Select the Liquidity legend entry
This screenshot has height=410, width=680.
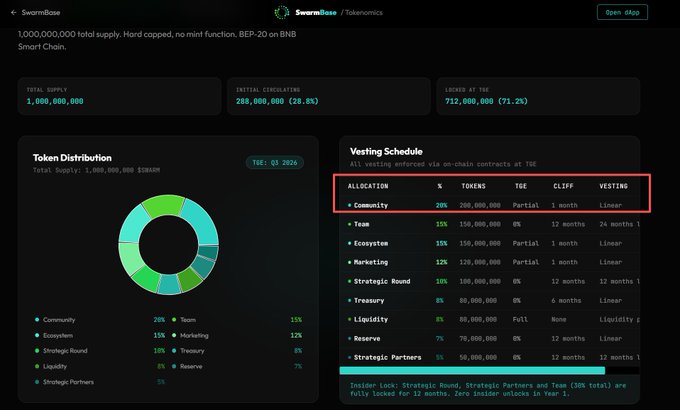(100, 366)
